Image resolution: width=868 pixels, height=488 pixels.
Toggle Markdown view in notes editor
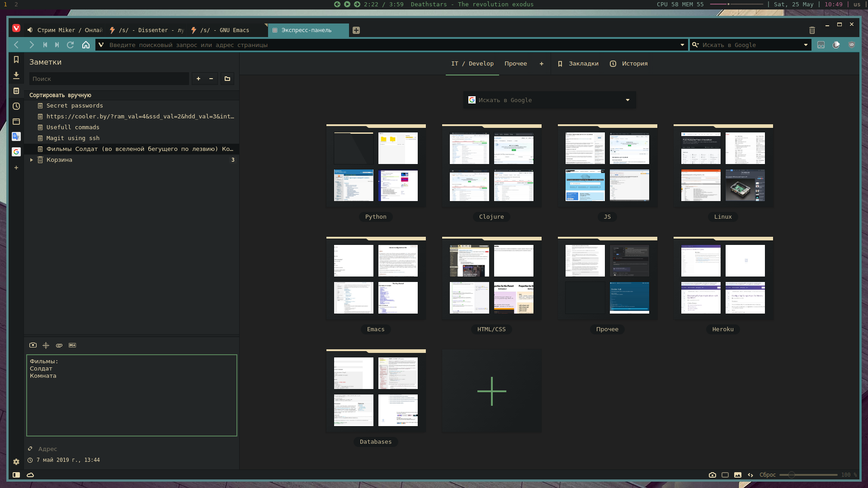point(72,345)
